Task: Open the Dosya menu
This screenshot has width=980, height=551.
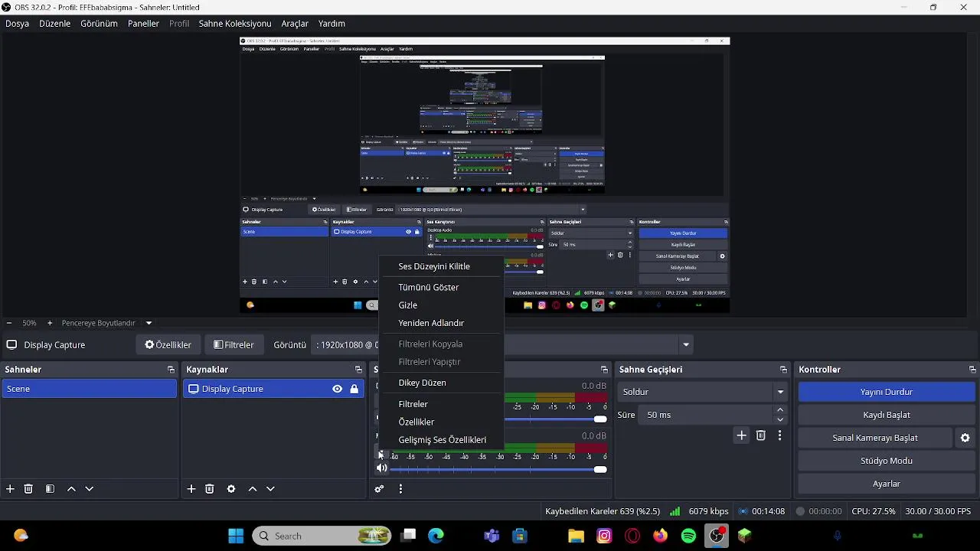Action: [x=18, y=24]
